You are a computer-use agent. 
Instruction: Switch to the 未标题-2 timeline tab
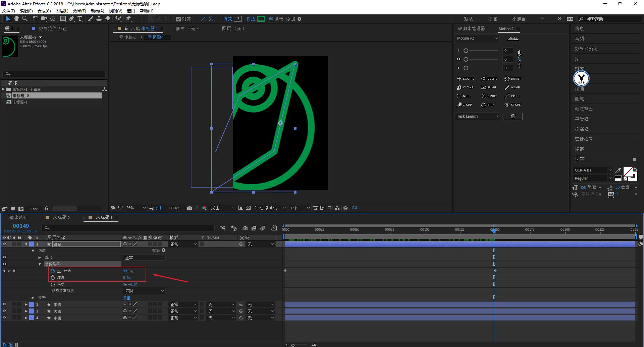click(61, 218)
